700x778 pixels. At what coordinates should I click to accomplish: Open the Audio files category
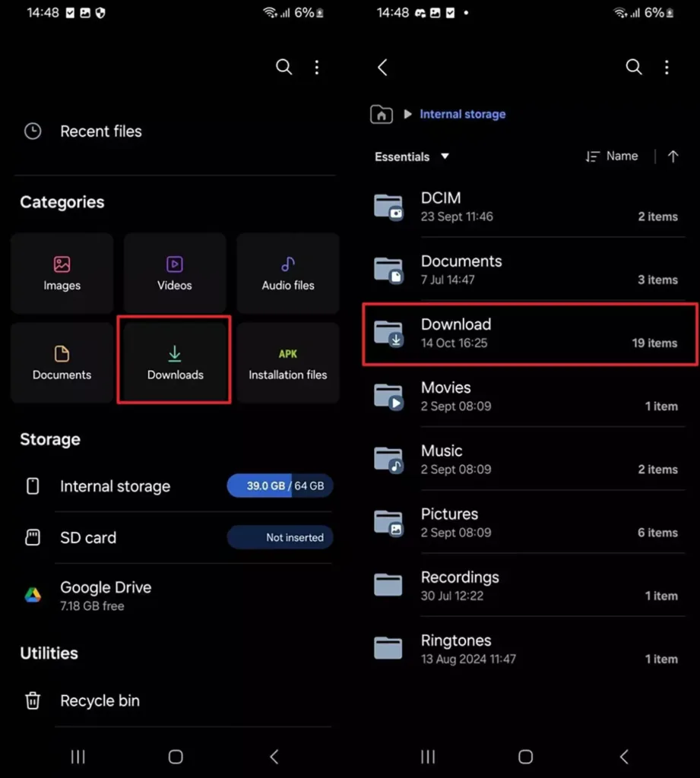(288, 273)
